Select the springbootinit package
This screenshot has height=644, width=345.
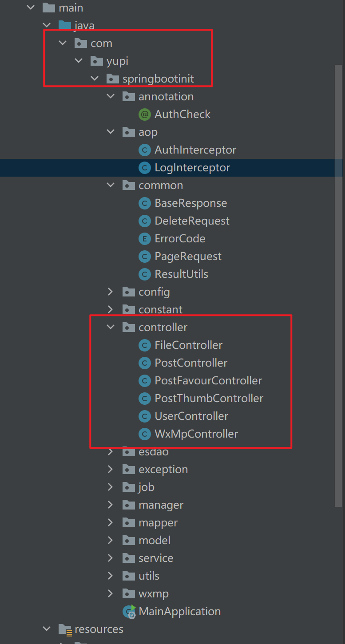pos(158,79)
